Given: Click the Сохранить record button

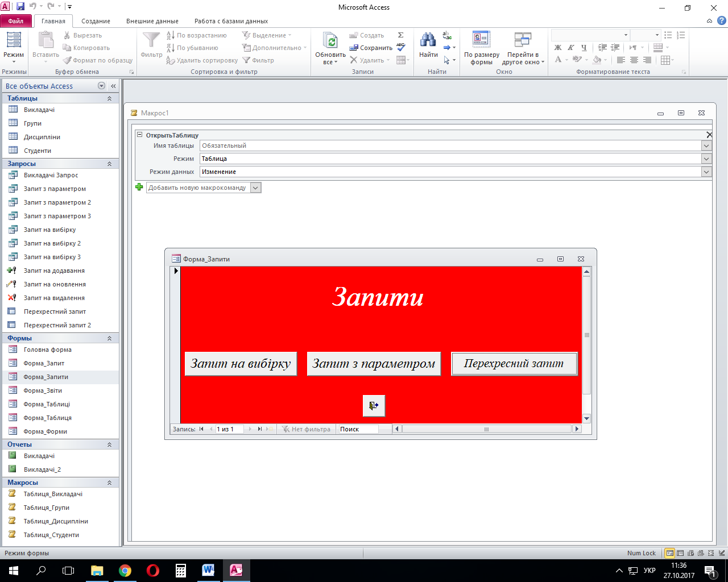Looking at the screenshot, I should pos(371,48).
